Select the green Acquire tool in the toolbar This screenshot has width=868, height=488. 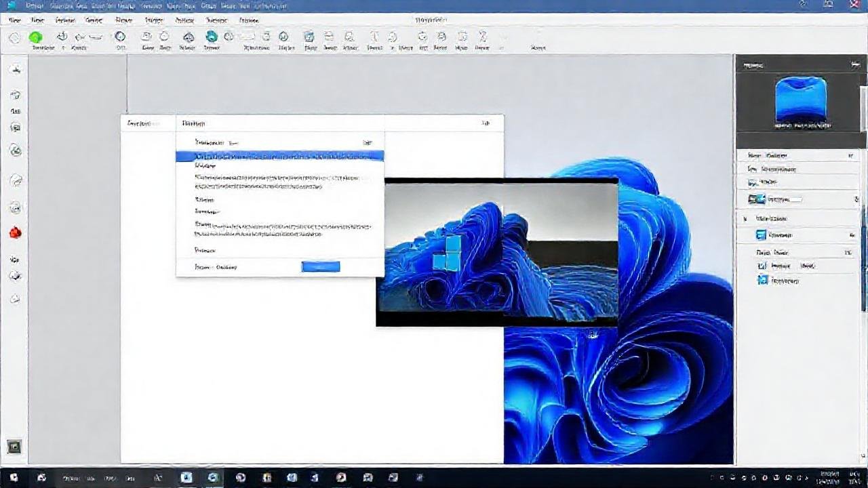point(35,39)
